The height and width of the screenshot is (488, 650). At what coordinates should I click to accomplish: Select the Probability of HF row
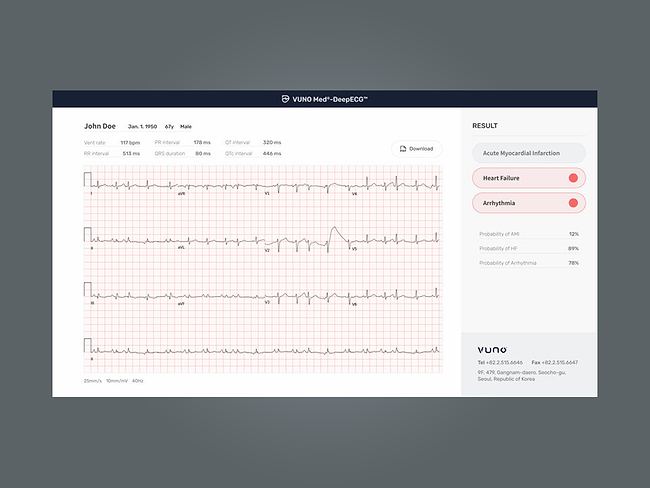528,248
